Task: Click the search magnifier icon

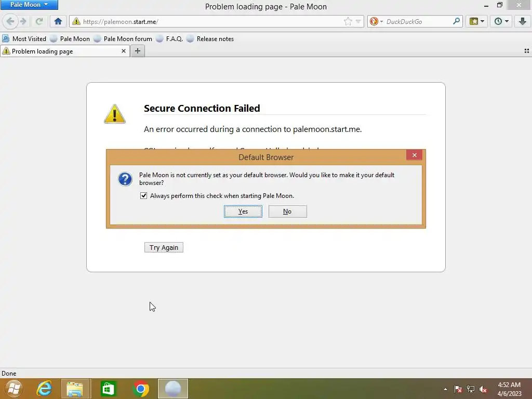Action: pyautogui.click(x=456, y=21)
